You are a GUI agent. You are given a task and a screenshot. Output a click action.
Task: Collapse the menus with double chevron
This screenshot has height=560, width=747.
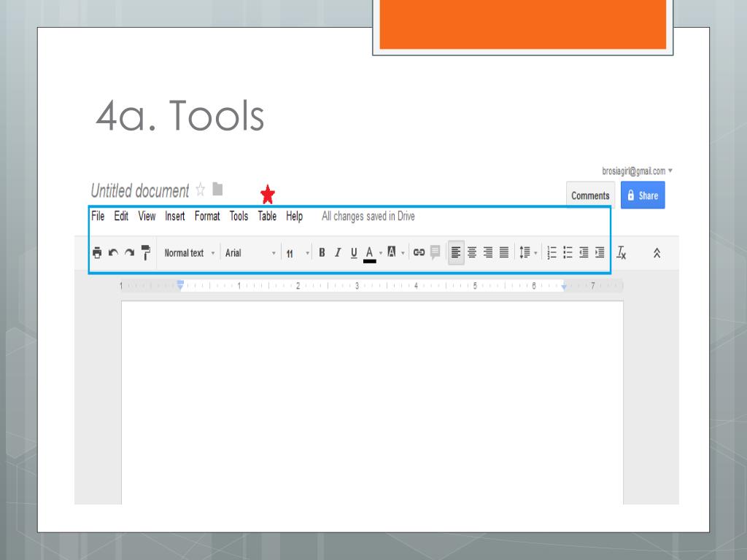657,253
